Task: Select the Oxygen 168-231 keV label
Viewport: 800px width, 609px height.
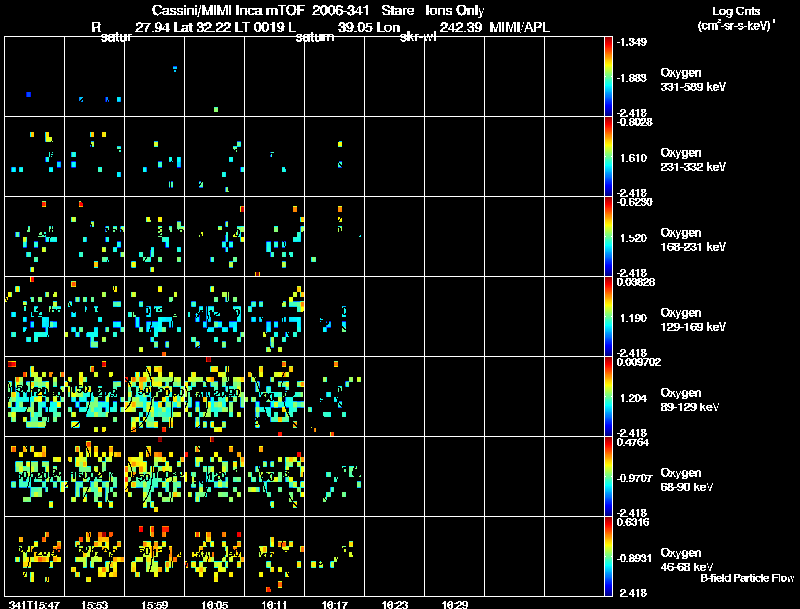Action: point(693,240)
